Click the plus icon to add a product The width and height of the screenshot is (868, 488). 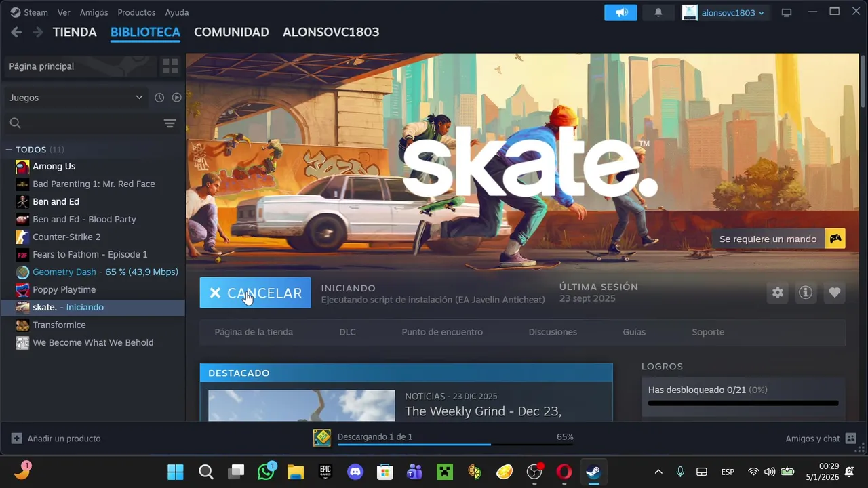[x=17, y=439]
